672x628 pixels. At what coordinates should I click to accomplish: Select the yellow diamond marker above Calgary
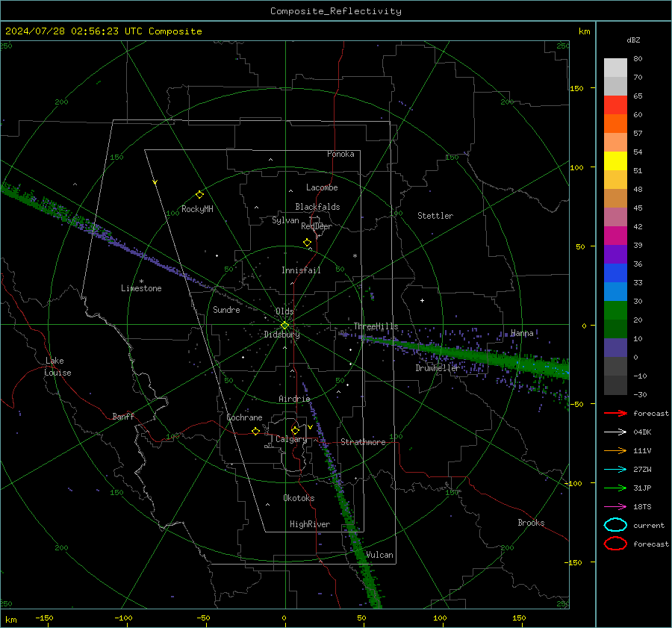tap(295, 430)
